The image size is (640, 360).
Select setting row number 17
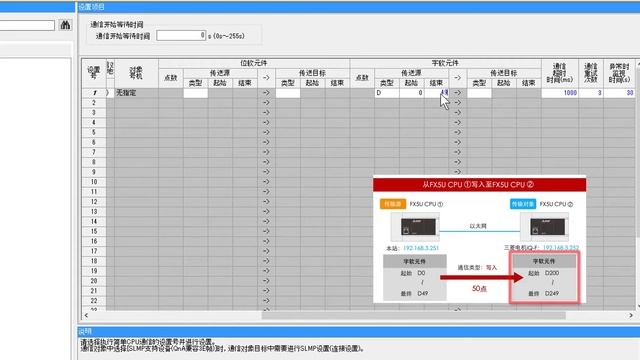(x=94, y=251)
